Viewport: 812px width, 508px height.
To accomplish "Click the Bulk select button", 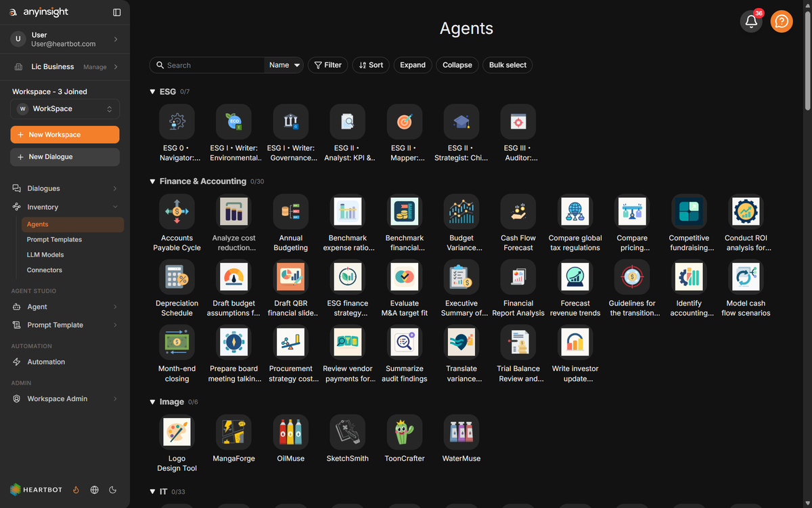I will coord(507,65).
